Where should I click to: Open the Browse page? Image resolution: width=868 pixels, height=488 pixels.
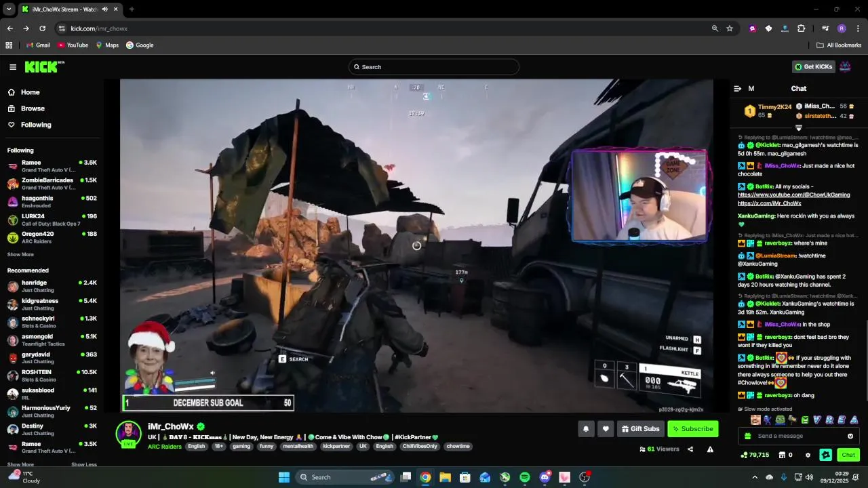click(26, 108)
